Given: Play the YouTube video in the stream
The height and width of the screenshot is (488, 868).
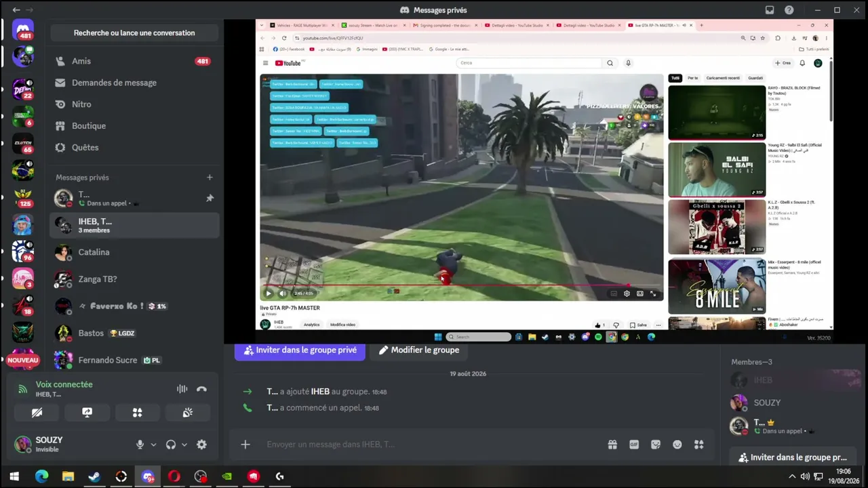Looking at the screenshot, I should tap(269, 293).
